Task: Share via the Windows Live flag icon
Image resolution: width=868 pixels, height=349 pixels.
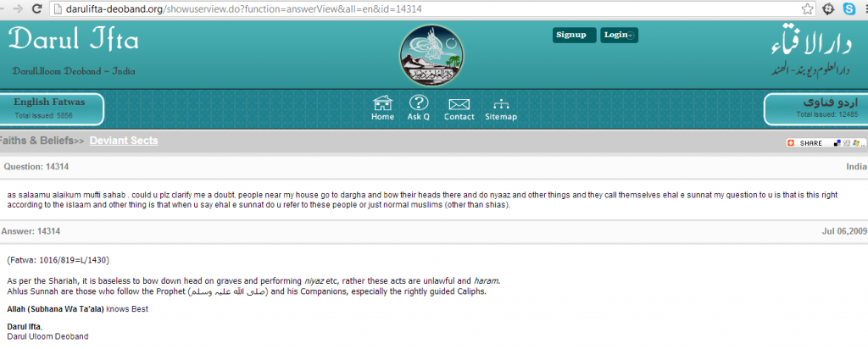Action: tap(856, 142)
